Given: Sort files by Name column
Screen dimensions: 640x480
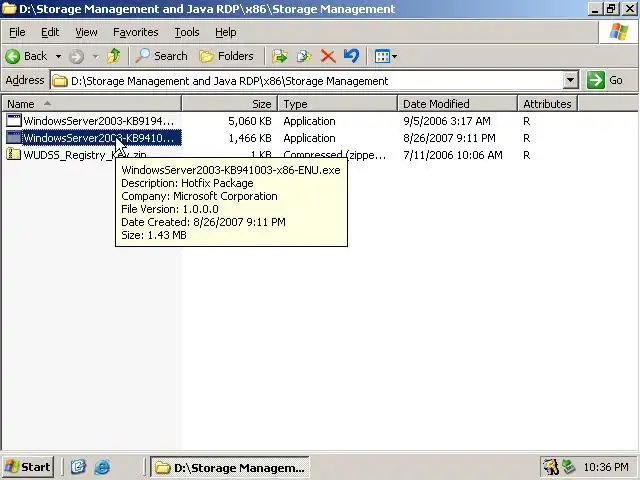Looking at the screenshot, I should pos(92,104).
